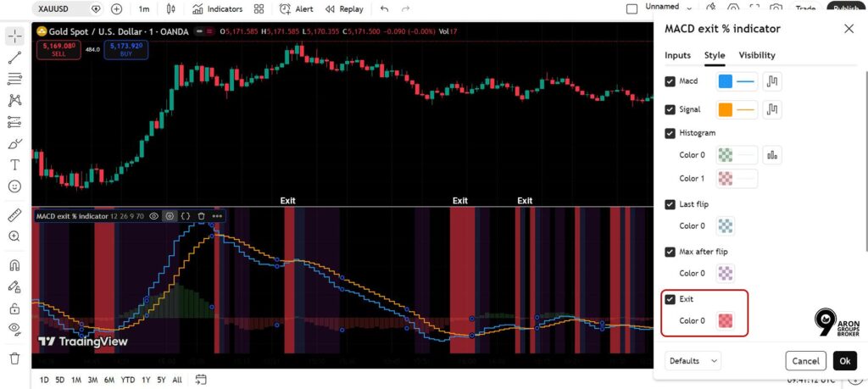Remove the MACD exit indicator via trash
The image size is (868, 389).
pos(202,216)
